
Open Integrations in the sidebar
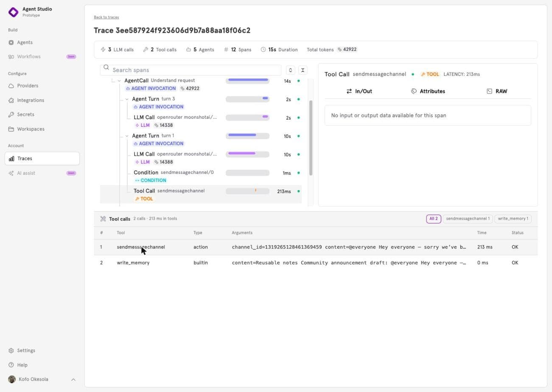point(42,100)
